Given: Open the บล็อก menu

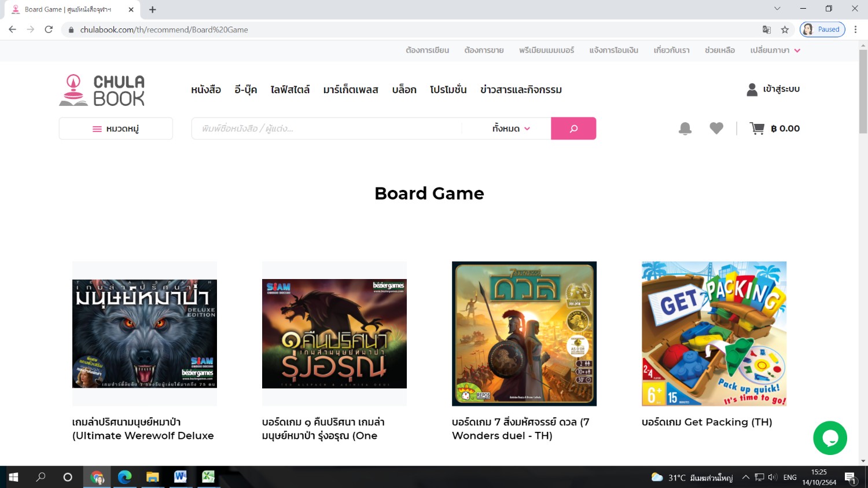Looking at the screenshot, I should coord(404,90).
